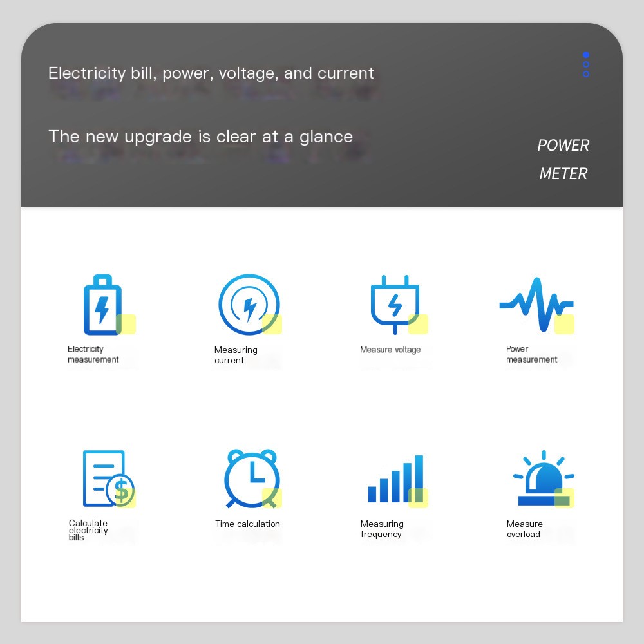Select the Measuring frequency label

382,529
